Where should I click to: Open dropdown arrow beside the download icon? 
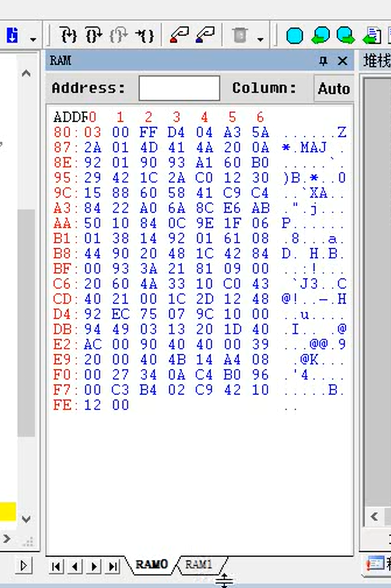33,39
